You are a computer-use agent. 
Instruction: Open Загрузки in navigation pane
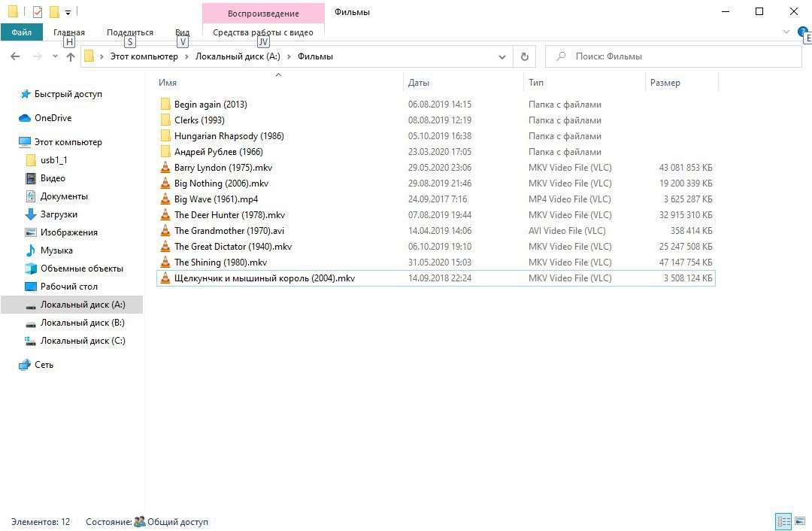tap(59, 214)
